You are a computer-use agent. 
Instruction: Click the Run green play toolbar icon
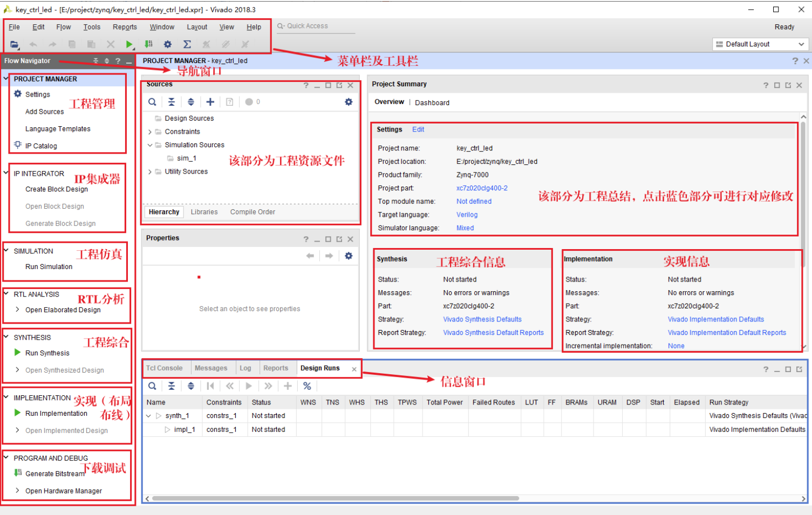pyautogui.click(x=129, y=44)
